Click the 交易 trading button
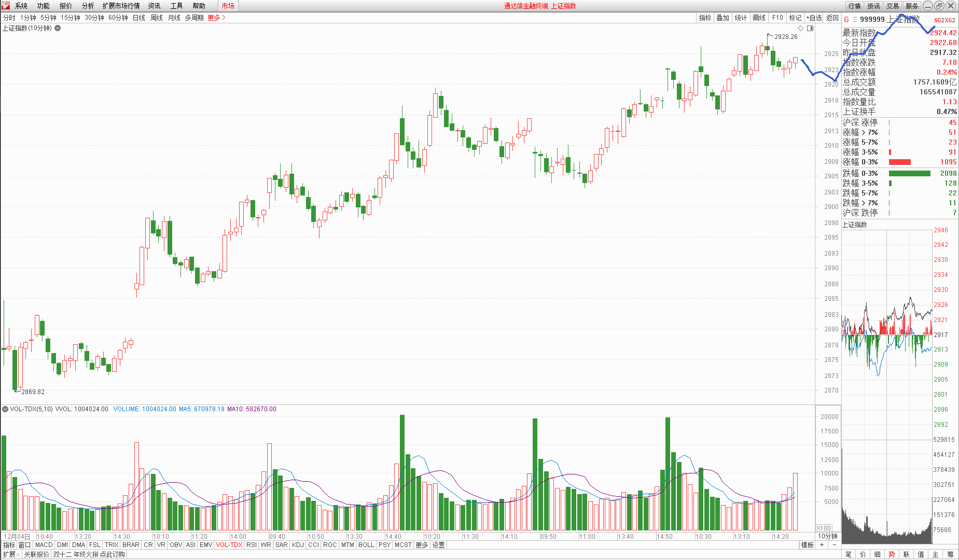Screen dimensions: 959x560 coord(893,6)
